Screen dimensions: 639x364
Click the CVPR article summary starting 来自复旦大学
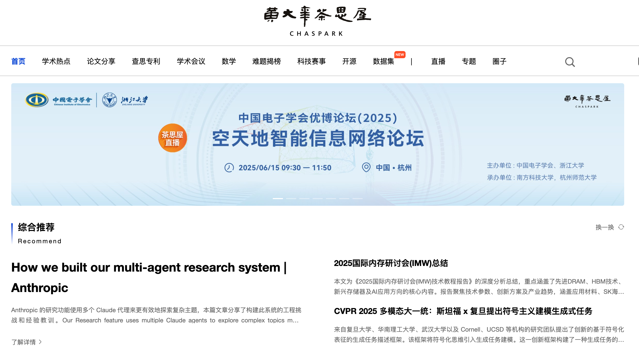479,335
